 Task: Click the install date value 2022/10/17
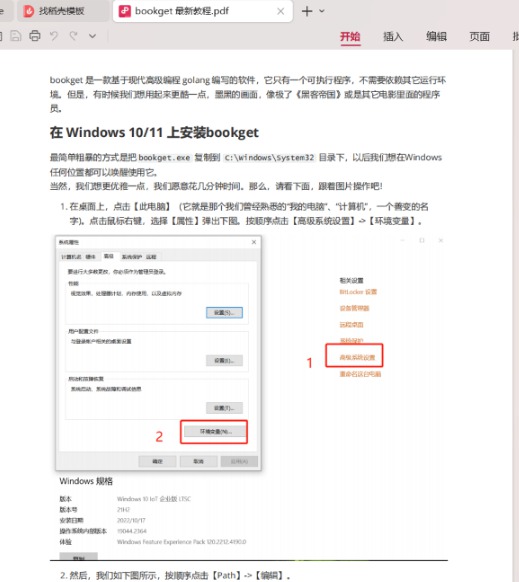click(x=131, y=520)
